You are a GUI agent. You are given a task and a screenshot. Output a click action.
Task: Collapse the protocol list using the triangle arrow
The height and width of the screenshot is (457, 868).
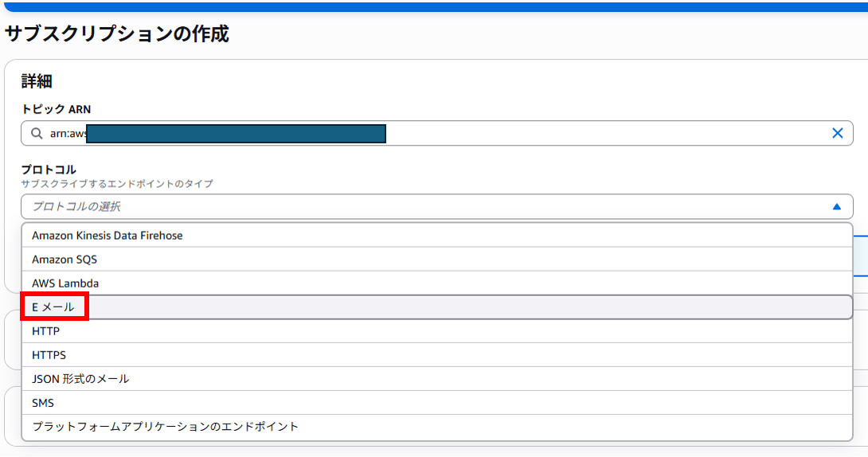tap(836, 206)
